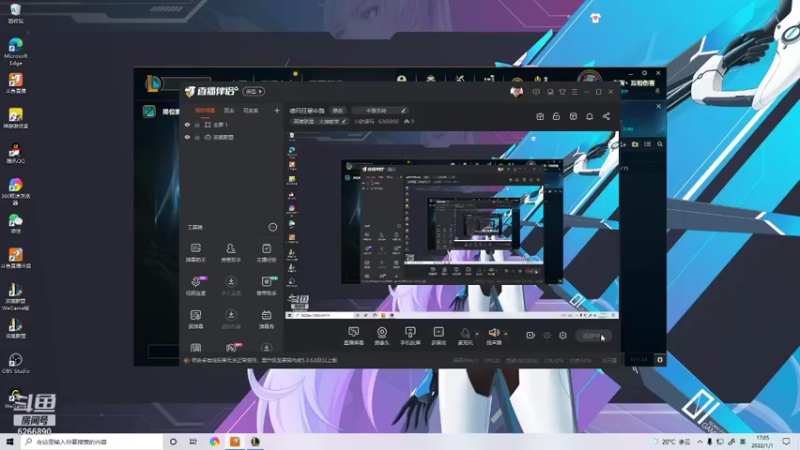Open Task View on the taskbar
This screenshot has height=450, width=800.
pos(193,441)
